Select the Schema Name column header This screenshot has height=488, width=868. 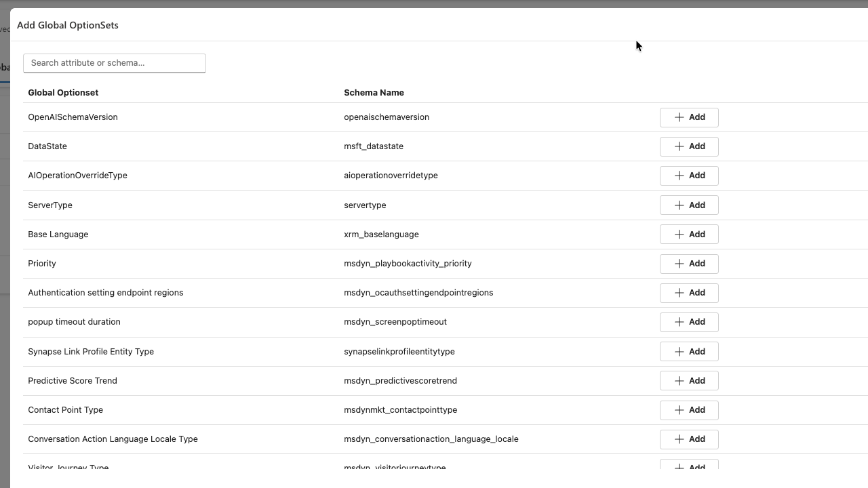coord(374,93)
